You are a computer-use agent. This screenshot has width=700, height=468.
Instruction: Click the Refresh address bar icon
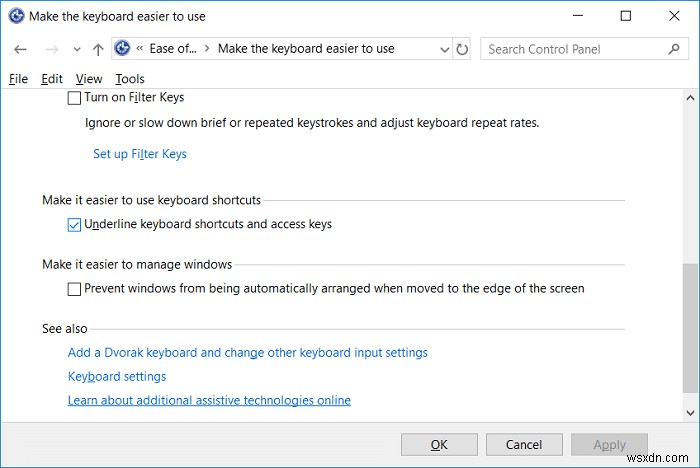[x=461, y=49]
